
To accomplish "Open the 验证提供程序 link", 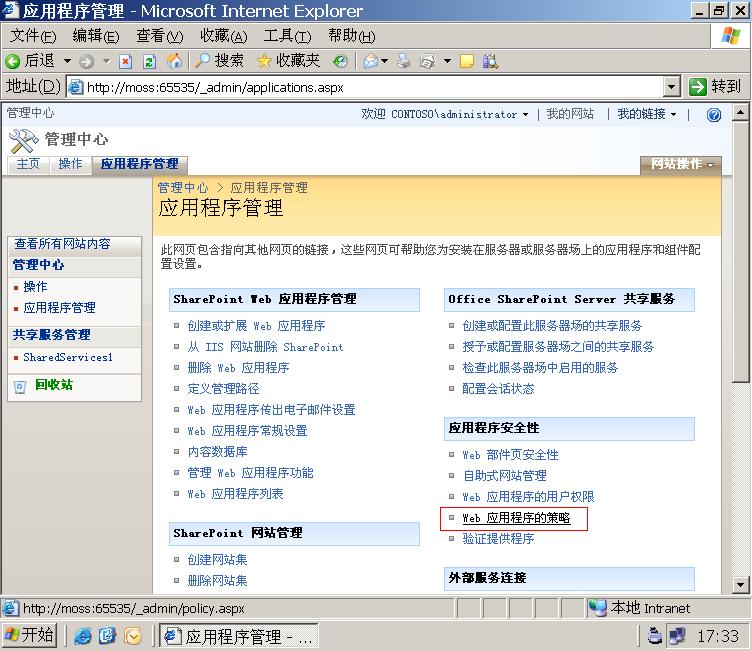I will 498,539.
